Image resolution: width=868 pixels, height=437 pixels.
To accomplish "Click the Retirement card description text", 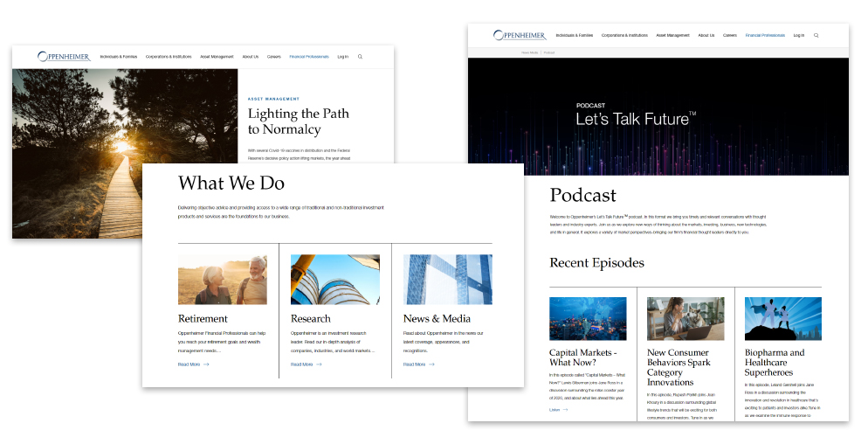I will click(x=222, y=343).
